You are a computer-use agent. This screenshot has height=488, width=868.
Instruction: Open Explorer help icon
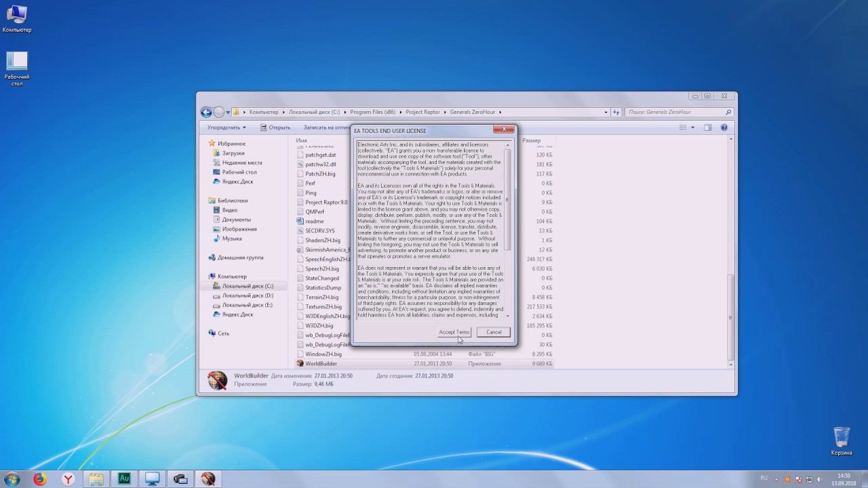(x=724, y=127)
